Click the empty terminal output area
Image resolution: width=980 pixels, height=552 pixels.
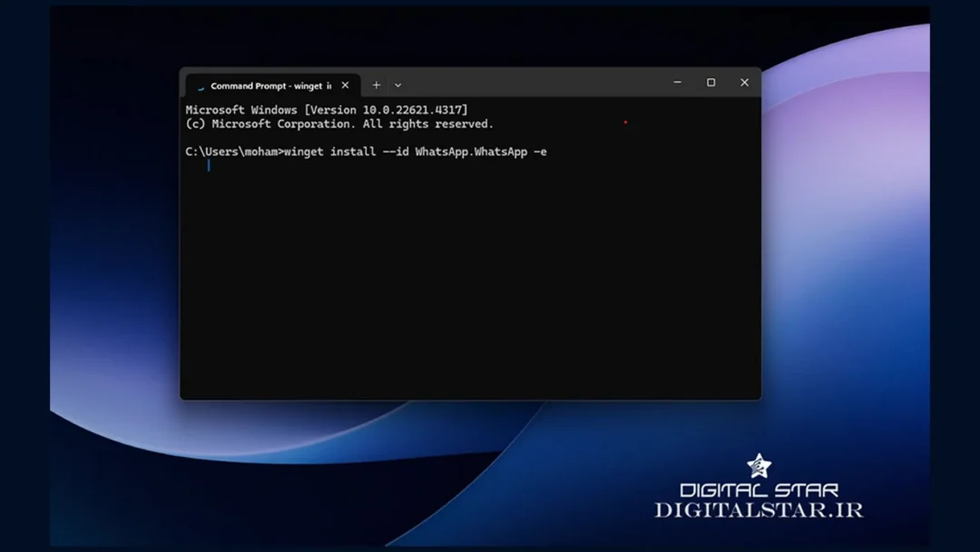point(470,291)
